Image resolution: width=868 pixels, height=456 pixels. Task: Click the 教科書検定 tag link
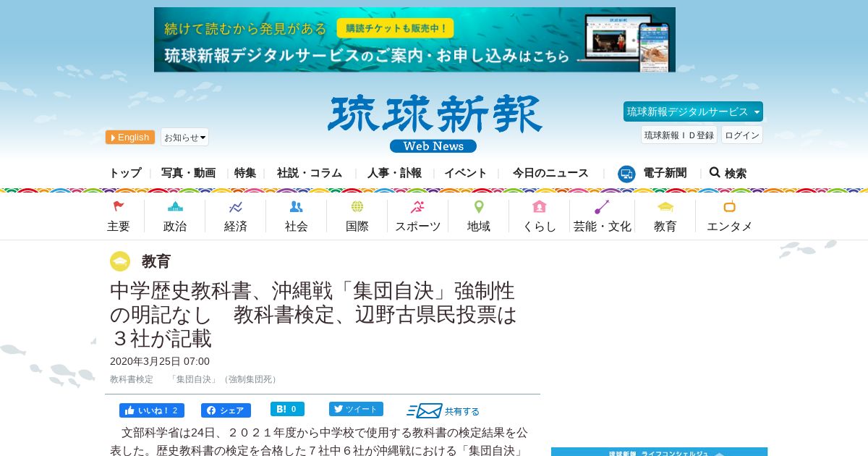132,379
